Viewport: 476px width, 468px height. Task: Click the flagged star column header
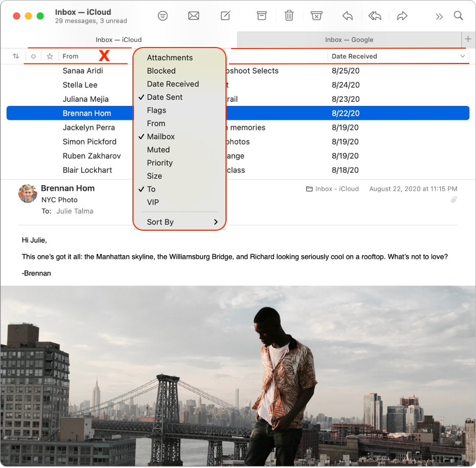pyautogui.click(x=50, y=56)
